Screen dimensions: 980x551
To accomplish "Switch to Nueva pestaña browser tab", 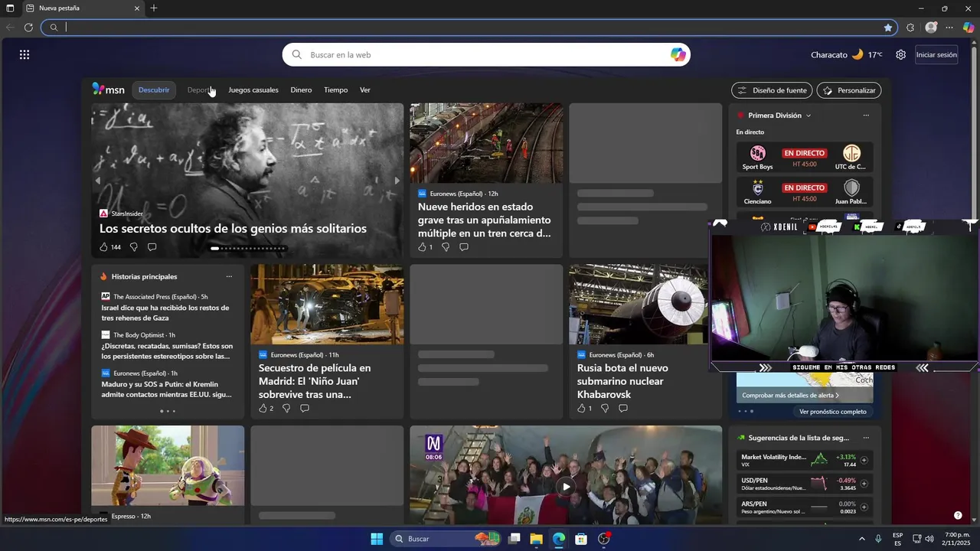I will click(82, 8).
